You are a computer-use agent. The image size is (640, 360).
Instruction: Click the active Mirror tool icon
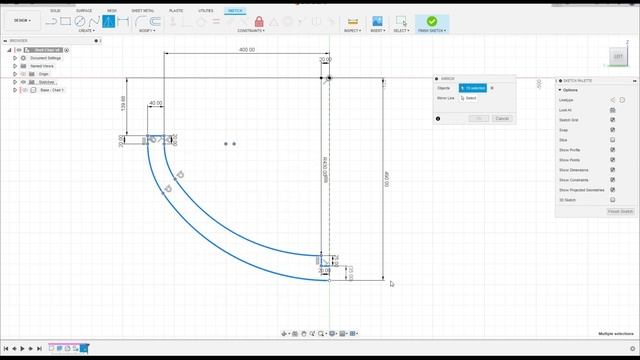click(x=109, y=21)
